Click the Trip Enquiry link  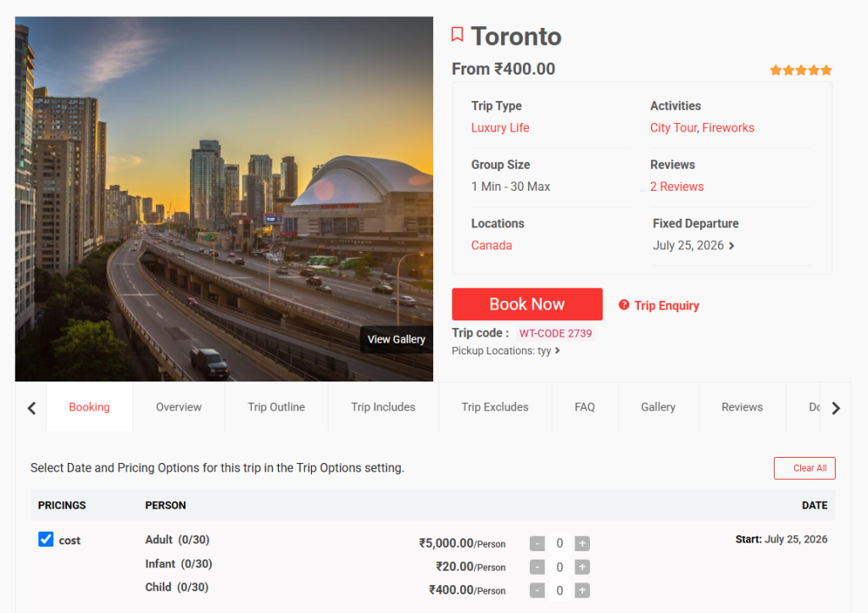[x=666, y=306]
